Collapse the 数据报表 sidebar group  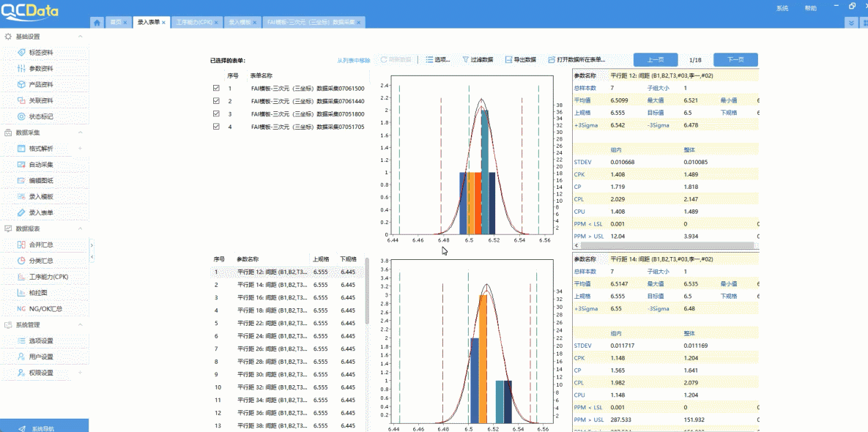[x=81, y=229]
